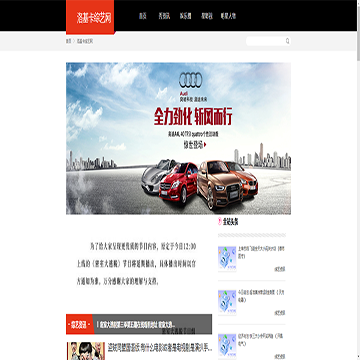Click the red arrow under banner headline
The width and height of the screenshot is (360, 360).
click(x=205, y=145)
